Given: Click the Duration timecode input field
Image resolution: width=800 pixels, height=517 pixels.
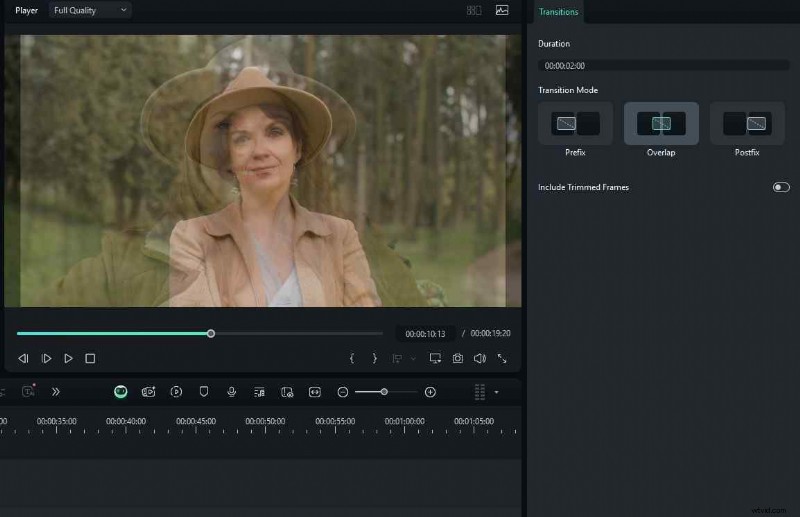Looking at the screenshot, I should (662, 65).
